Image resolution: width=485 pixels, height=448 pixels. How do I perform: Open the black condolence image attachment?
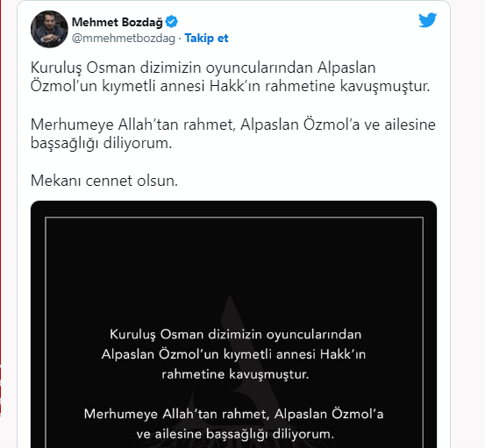233,324
